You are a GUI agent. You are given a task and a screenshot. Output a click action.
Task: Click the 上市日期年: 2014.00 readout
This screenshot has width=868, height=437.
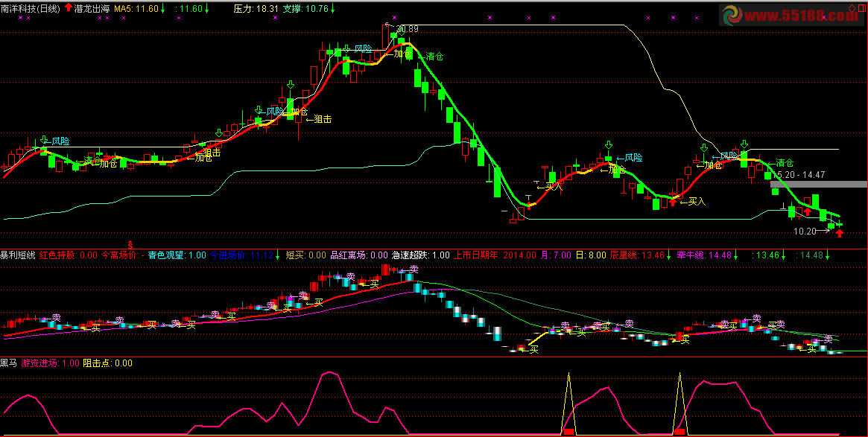(x=495, y=255)
